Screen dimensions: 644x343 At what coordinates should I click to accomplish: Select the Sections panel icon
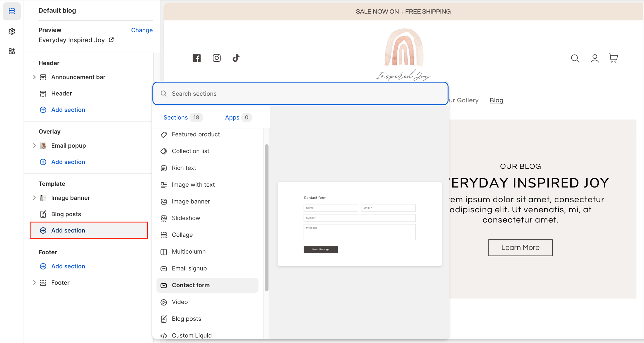click(12, 11)
